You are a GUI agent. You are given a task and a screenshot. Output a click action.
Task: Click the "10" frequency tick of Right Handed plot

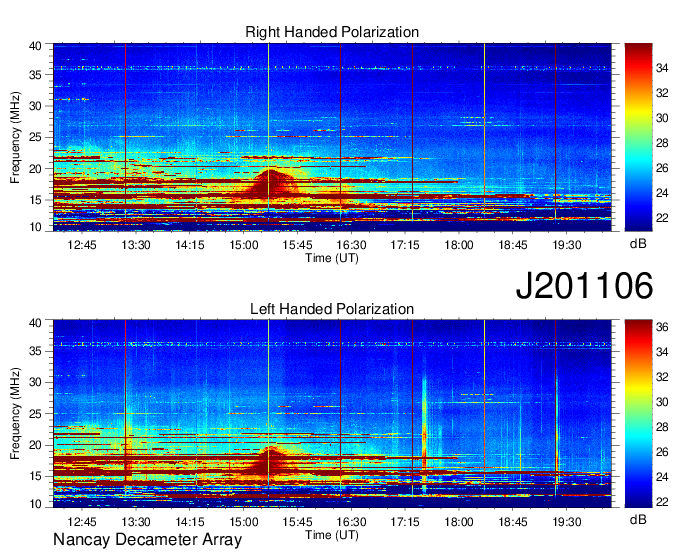pos(36,227)
